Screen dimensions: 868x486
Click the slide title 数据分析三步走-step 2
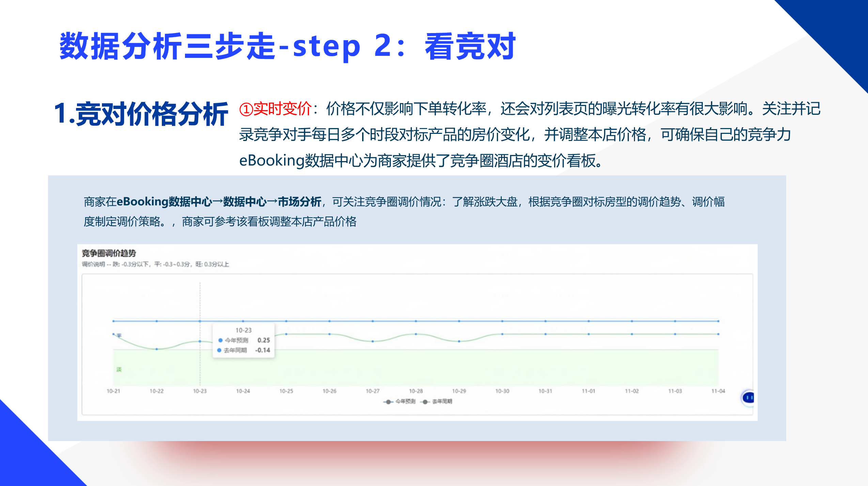287,46
